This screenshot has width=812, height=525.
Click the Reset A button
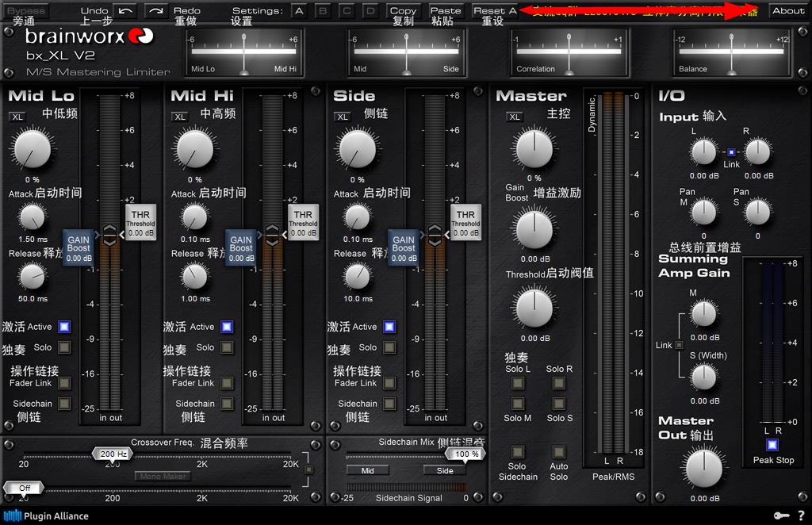[495, 11]
